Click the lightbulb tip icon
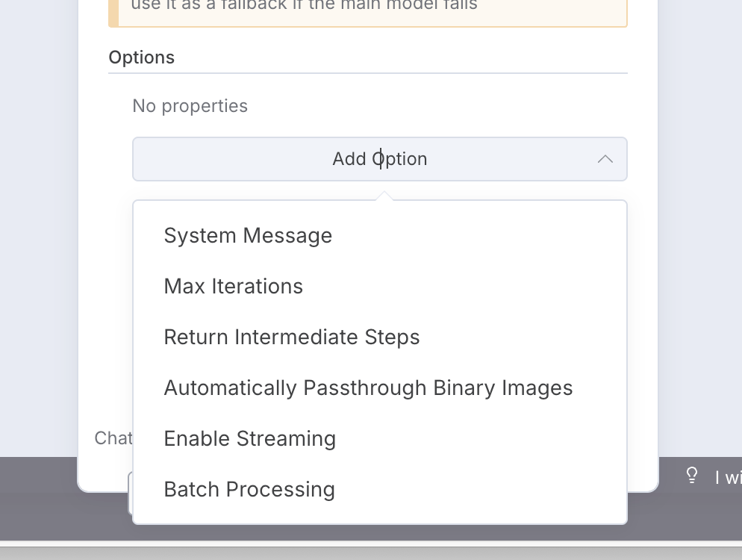The image size is (742, 560). [x=692, y=476]
